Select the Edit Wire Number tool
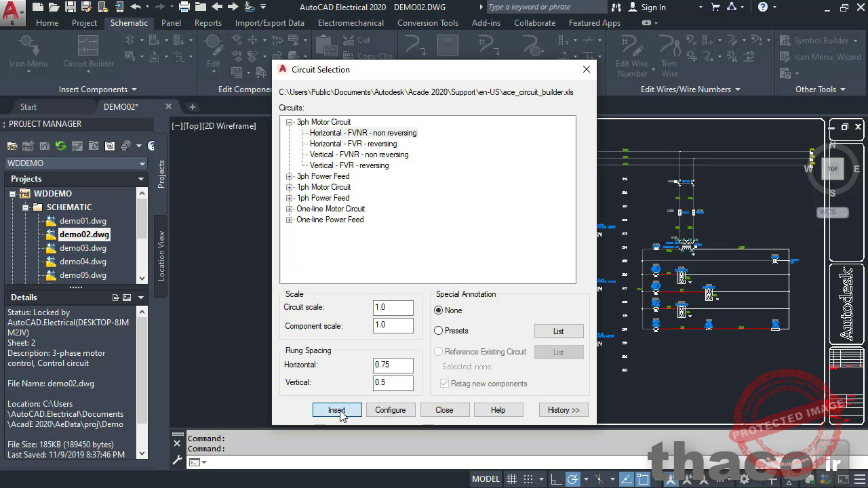 point(631,51)
